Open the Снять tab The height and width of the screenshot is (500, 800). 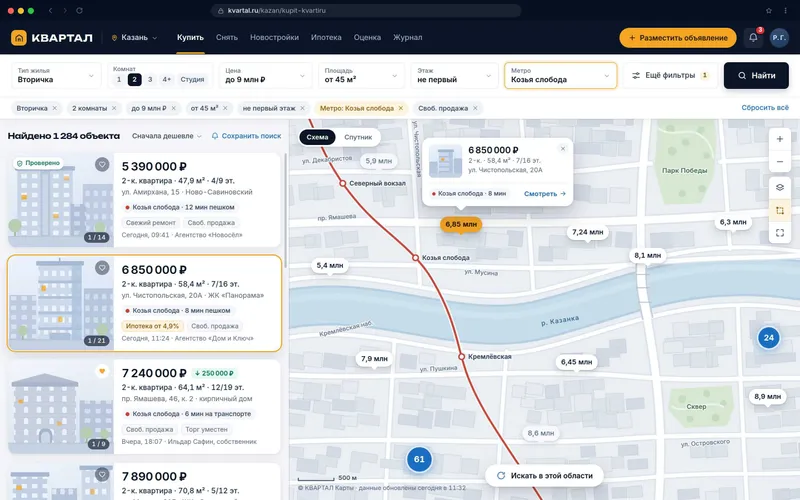click(227, 37)
